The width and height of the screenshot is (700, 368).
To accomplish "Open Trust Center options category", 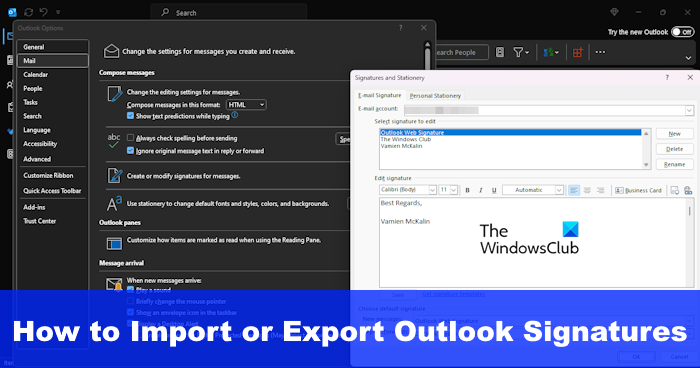I will pyautogui.click(x=53, y=221).
